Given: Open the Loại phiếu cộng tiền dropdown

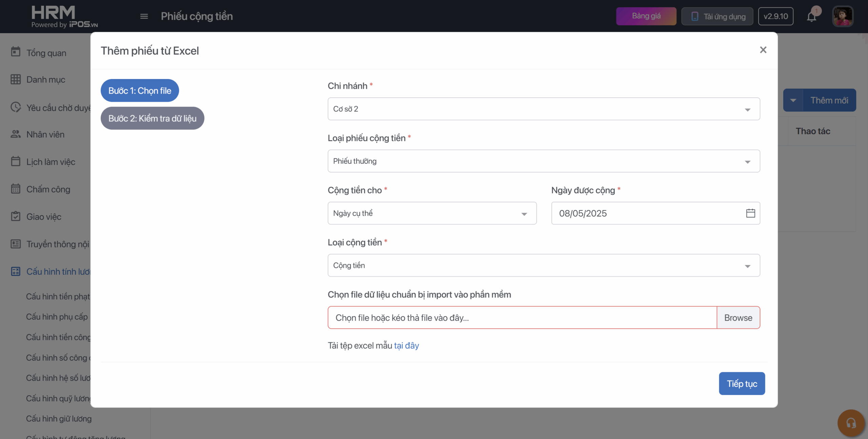Looking at the screenshot, I should (544, 161).
